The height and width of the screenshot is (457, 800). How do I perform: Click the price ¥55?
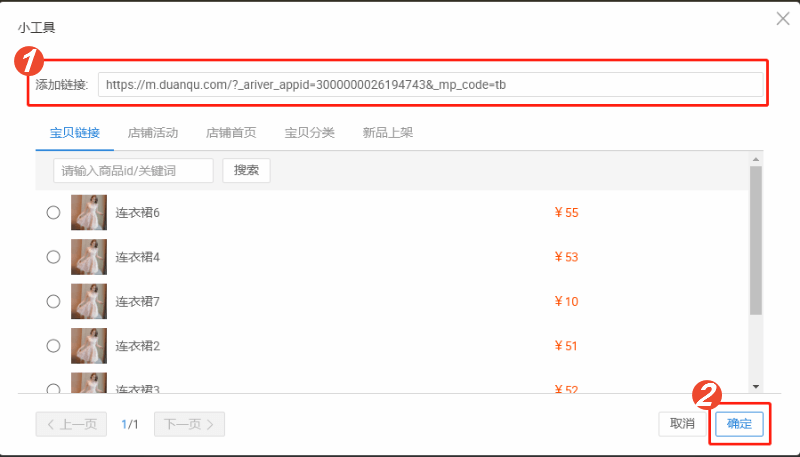(x=566, y=213)
